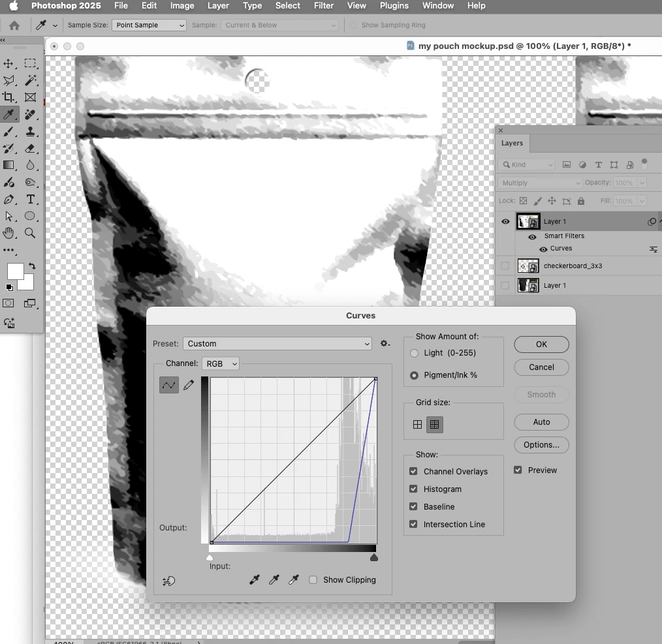Screen dimensions: 662x644
Task: Toggle Quick Mask mode icon
Action: coord(8,303)
